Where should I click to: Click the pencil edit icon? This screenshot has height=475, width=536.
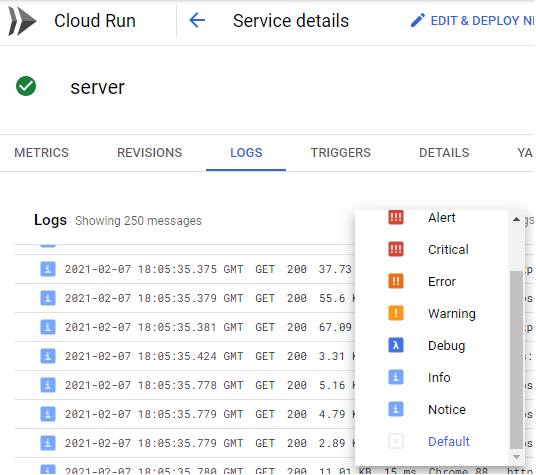pyautogui.click(x=418, y=21)
